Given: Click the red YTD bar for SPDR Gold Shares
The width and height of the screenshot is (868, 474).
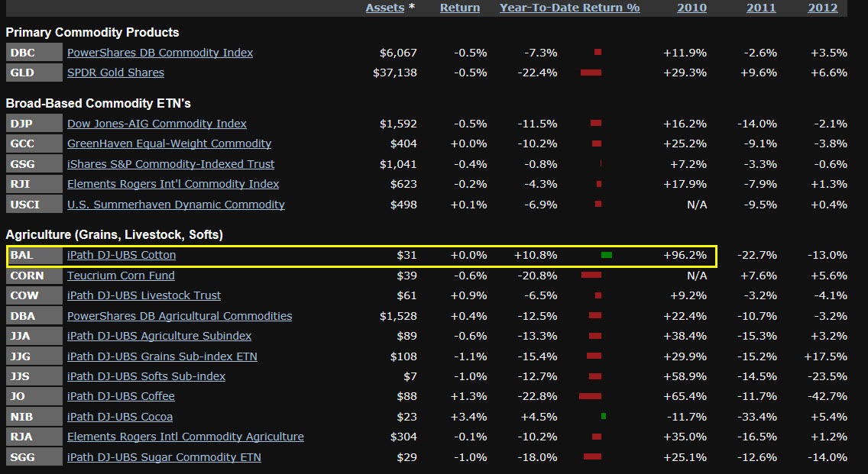Looking at the screenshot, I should click(591, 73).
